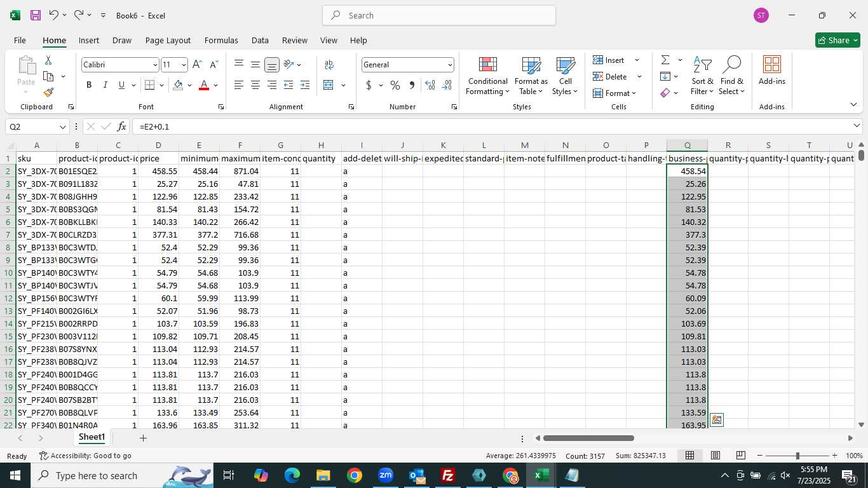Apply Percent Style format

coord(395,85)
